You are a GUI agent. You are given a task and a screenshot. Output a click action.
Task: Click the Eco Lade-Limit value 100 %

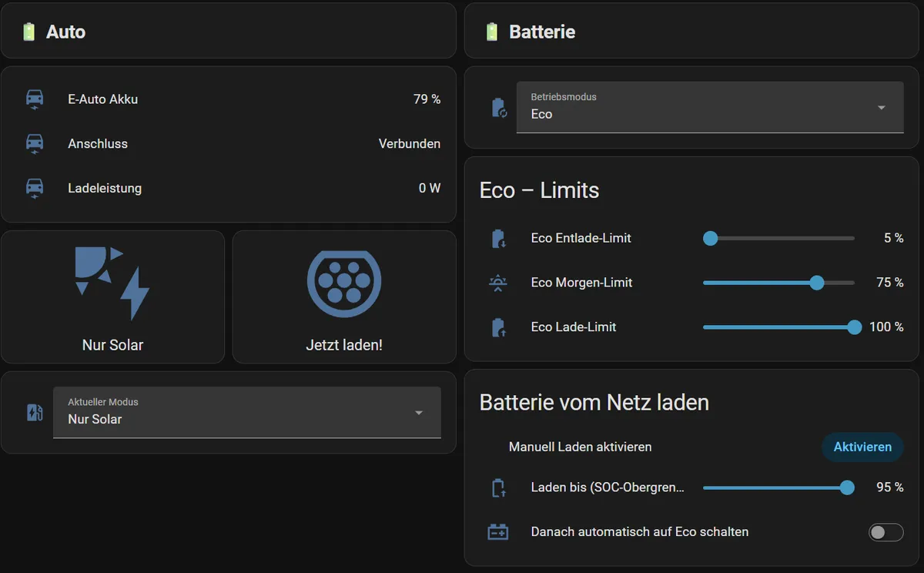coord(886,327)
